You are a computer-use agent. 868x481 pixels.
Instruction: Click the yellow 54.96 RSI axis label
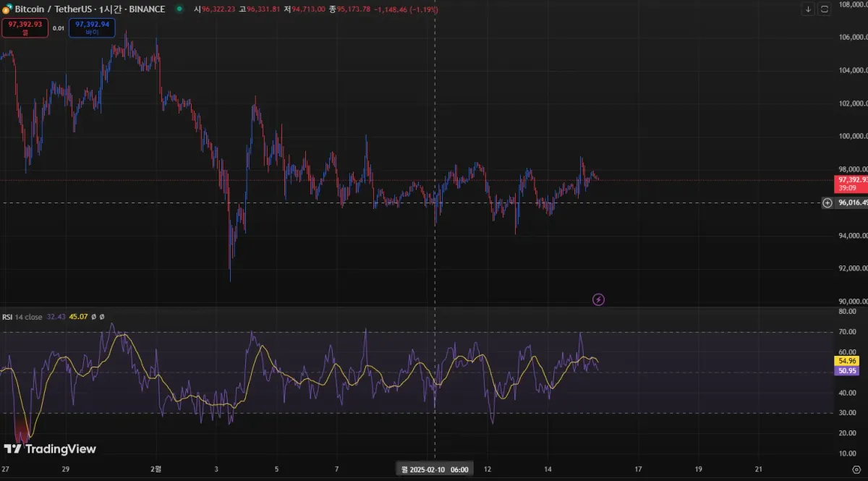click(846, 361)
